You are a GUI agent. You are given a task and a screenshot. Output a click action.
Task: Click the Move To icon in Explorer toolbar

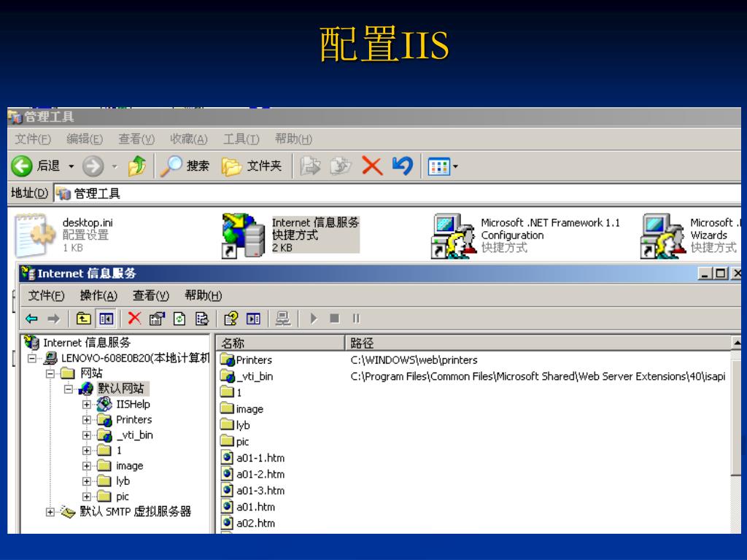[310, 166]
